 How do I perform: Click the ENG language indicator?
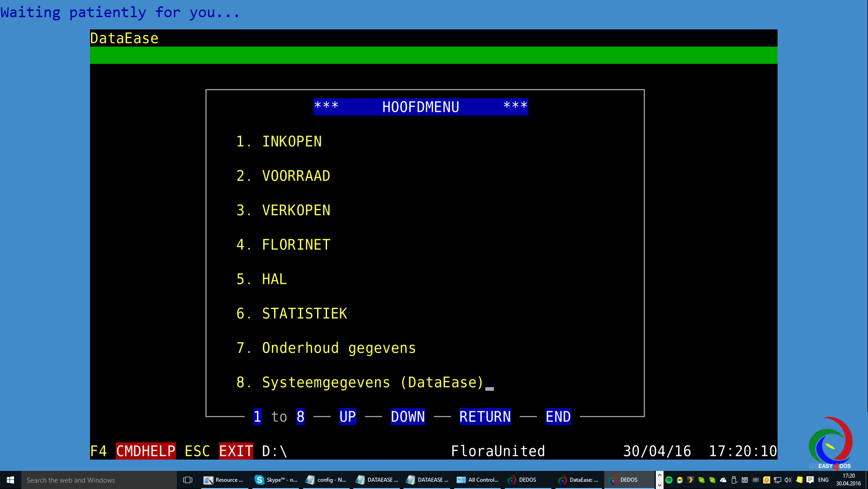coord(823,480)
